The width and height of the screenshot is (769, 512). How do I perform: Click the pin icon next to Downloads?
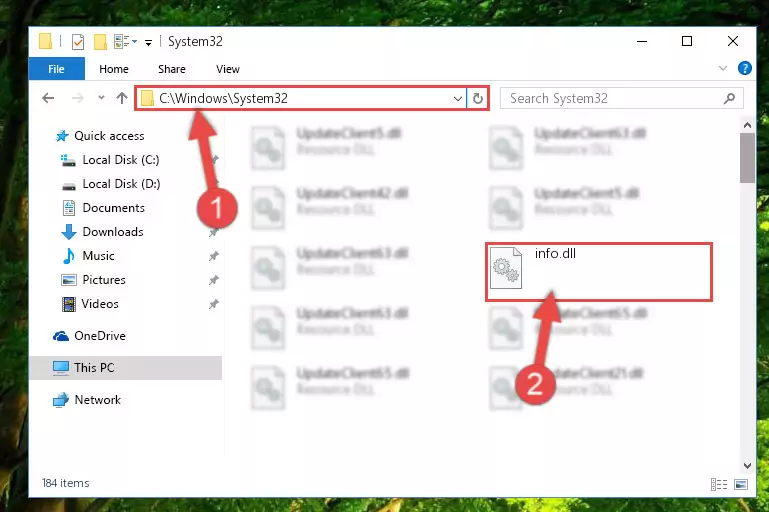[213, 232]
